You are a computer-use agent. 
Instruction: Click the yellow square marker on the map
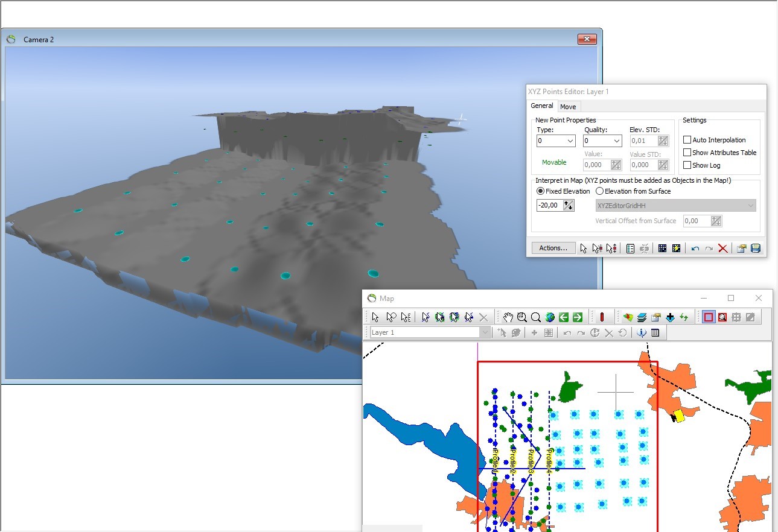(679, 416)
